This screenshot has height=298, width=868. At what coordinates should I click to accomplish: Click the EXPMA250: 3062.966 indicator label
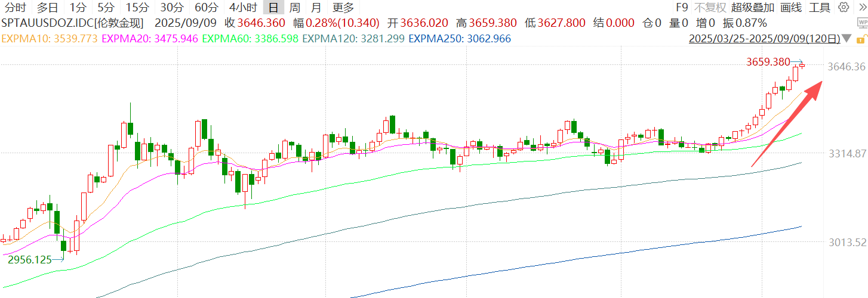[x=460, y=39]
